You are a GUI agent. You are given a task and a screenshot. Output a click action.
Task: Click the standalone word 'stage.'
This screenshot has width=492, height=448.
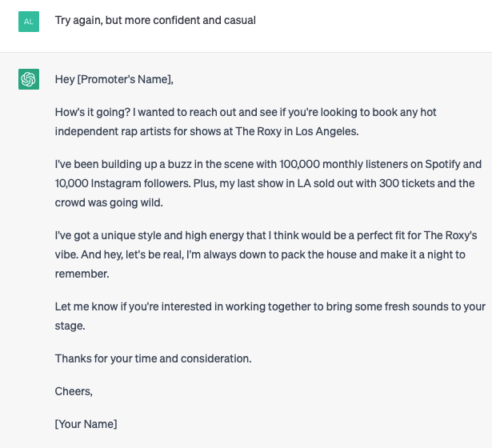pyautogui.click(x=70, y=326)
